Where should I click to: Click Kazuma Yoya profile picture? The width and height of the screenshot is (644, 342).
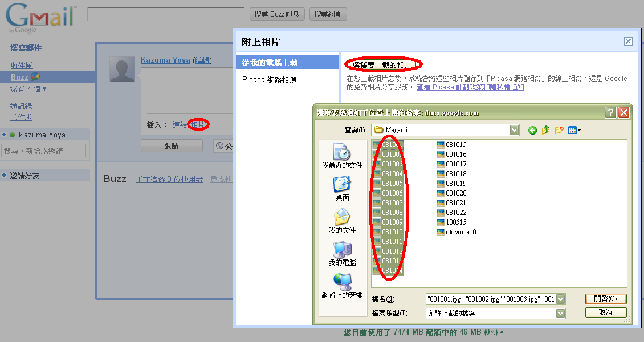coord(123,69)
